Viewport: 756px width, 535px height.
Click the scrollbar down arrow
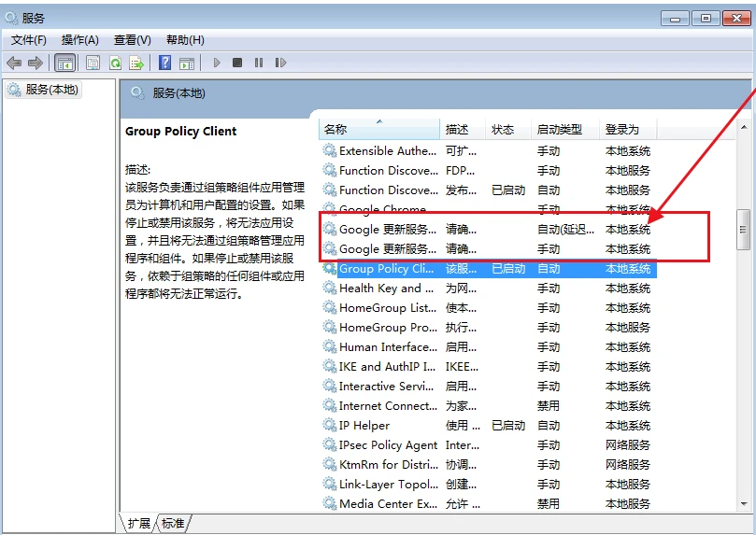[x=744, y=504]
